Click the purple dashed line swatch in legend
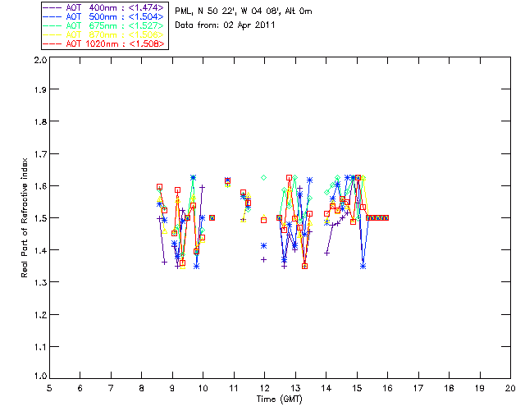The image size is (525, 420). 52,7
